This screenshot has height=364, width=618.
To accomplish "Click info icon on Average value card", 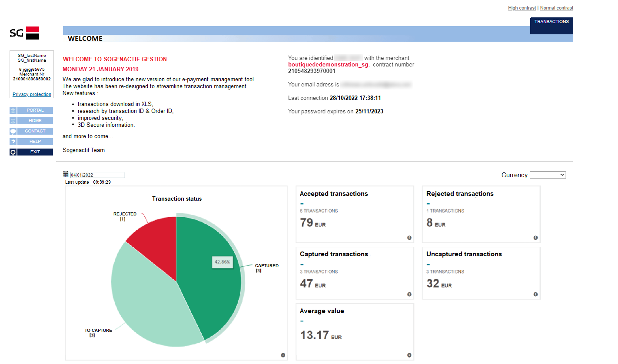I will tap(409, 355).
